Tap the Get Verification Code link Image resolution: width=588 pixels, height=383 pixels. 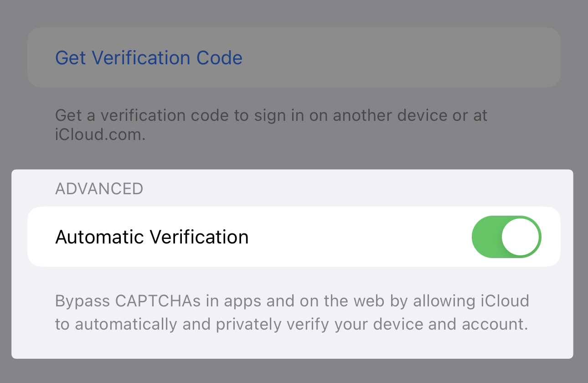[x=149, y=58]
